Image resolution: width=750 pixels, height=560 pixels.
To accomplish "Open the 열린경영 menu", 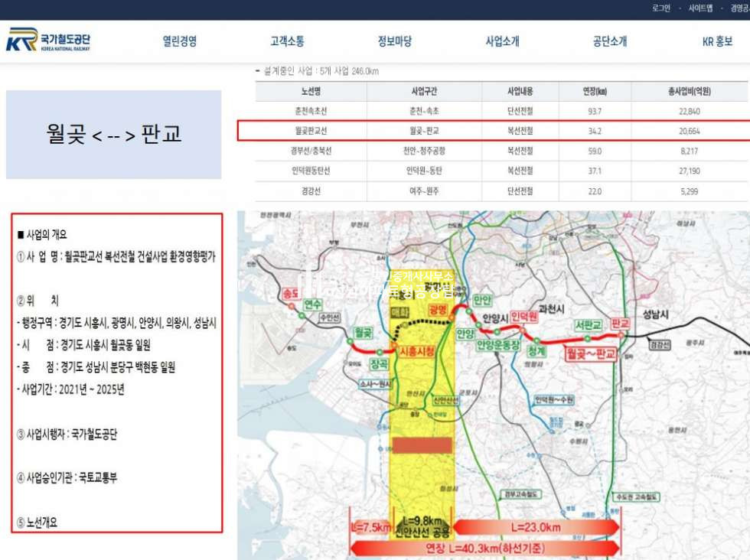I will 179,41.
